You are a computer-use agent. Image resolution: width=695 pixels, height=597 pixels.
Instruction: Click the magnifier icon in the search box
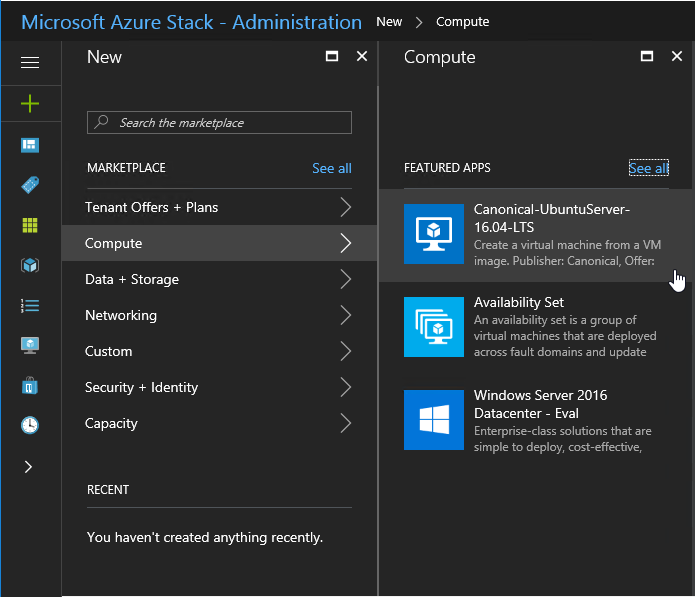pyautogui.click(x=102, y=121)
